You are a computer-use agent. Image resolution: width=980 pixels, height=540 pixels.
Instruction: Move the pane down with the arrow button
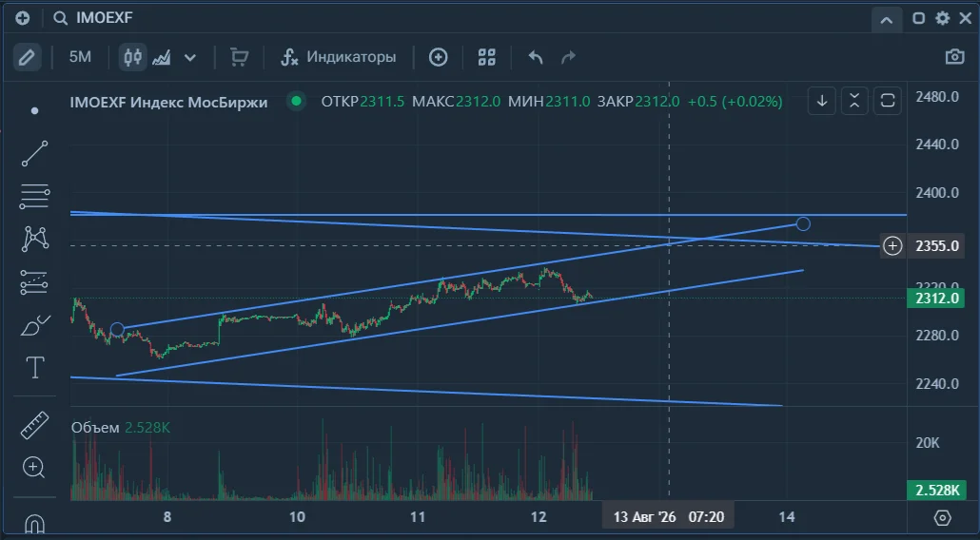pyautogui.click(x=822, y=101)
